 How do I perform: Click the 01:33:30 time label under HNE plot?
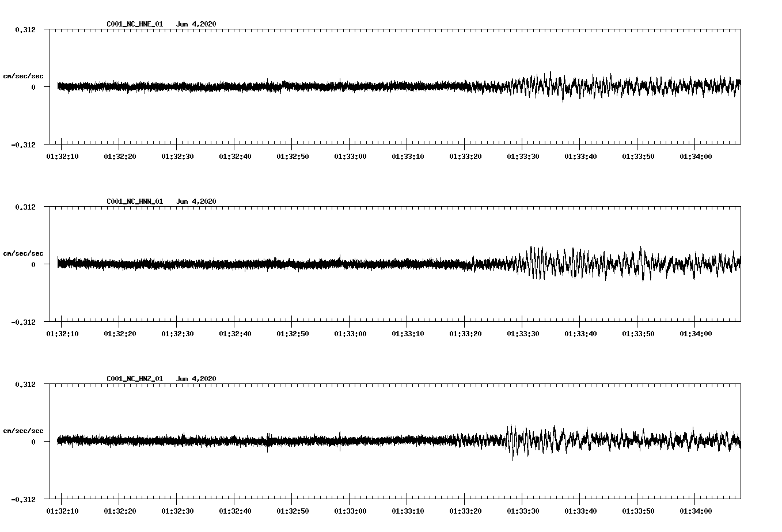(x=523, y=157)
